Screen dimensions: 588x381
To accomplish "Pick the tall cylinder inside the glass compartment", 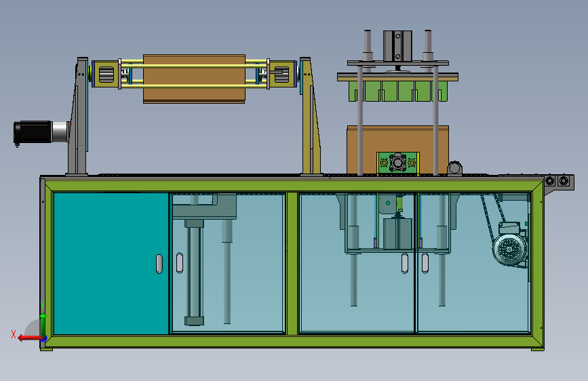I will (194, 273).
